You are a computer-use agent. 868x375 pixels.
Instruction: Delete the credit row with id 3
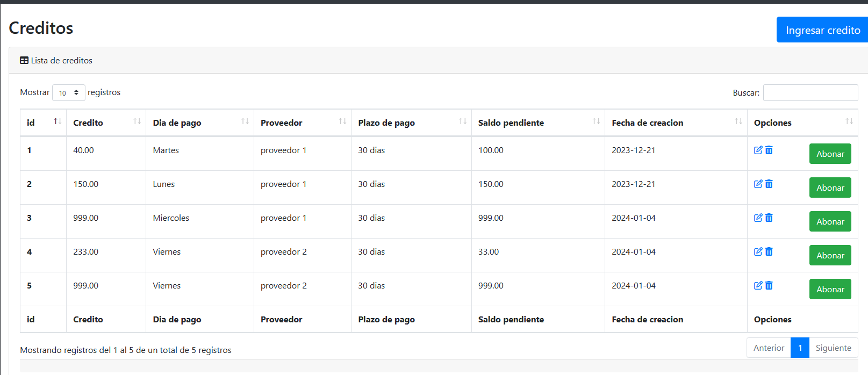click(769, 218)
